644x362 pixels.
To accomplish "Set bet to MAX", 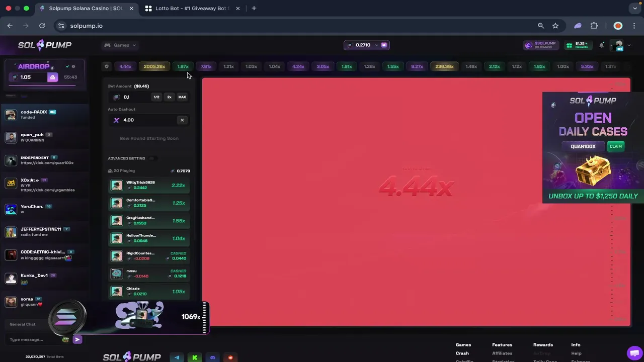I will (182, 97).
